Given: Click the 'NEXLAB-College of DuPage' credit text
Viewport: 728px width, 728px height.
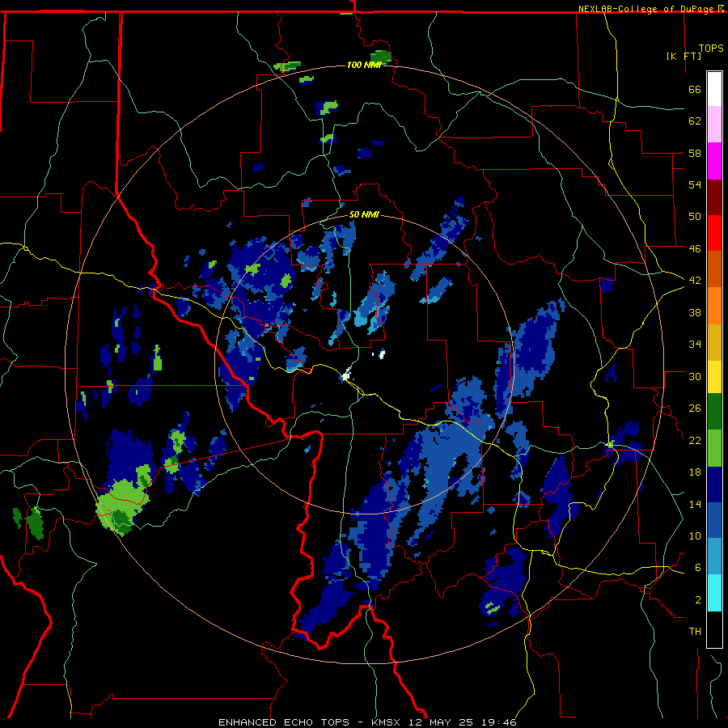Looking at the screenshot, I should (647, 9).
